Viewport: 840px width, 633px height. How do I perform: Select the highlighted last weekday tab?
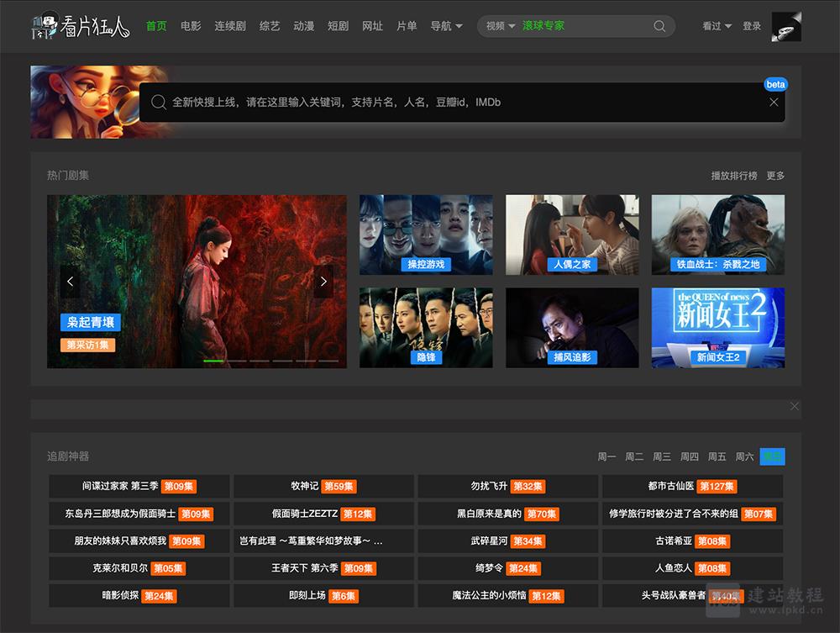(772, 456)
